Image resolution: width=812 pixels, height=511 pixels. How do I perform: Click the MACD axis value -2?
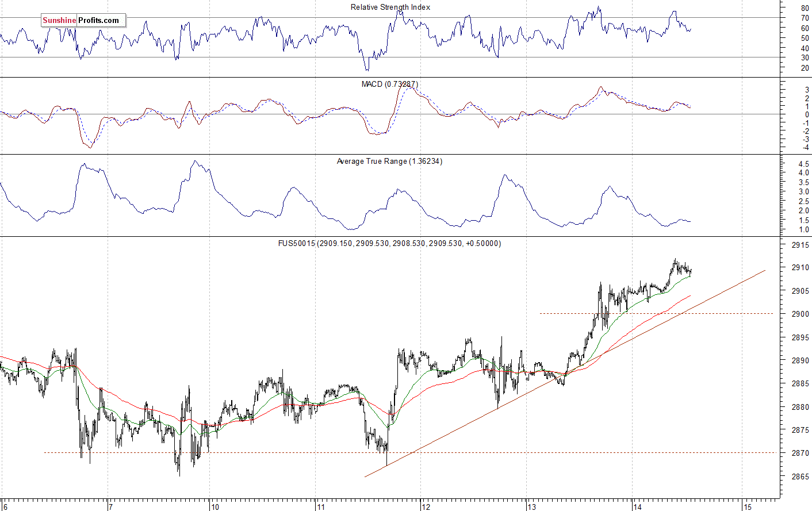(x=806, y=132)
